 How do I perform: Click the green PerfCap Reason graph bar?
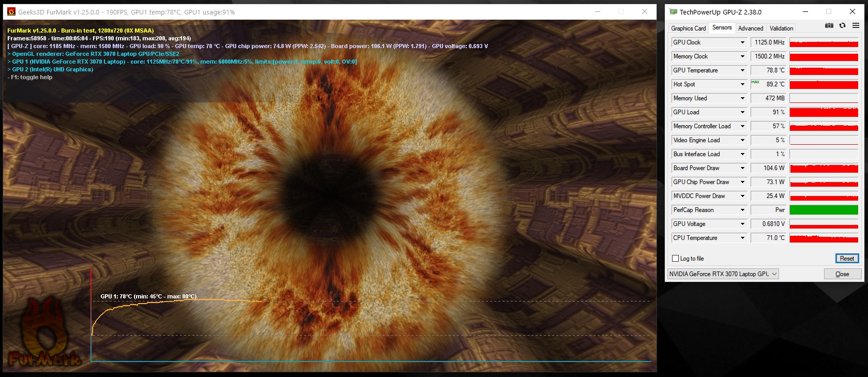[x=824, y=210]
